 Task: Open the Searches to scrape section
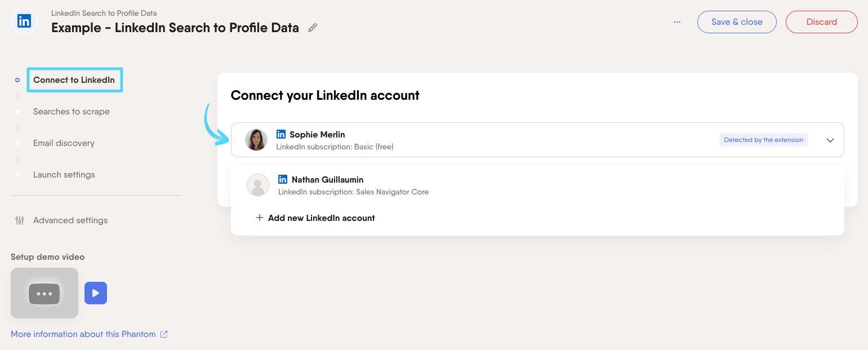point(72,111)
